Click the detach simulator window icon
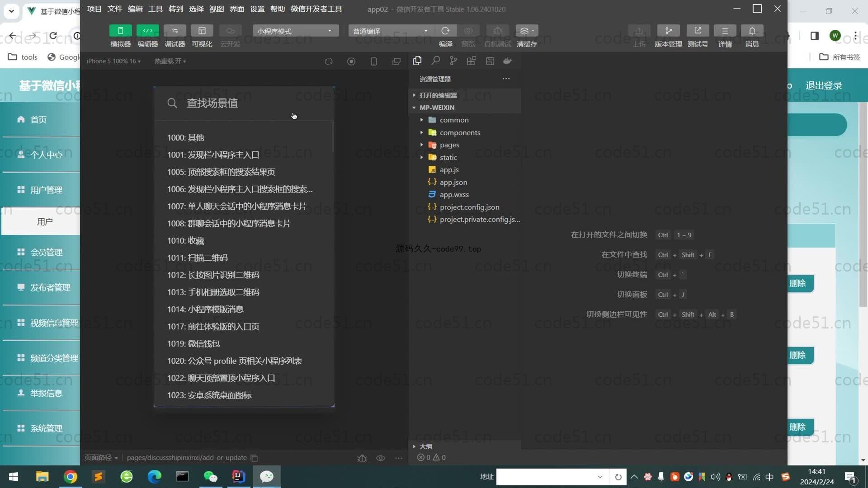 396,61
